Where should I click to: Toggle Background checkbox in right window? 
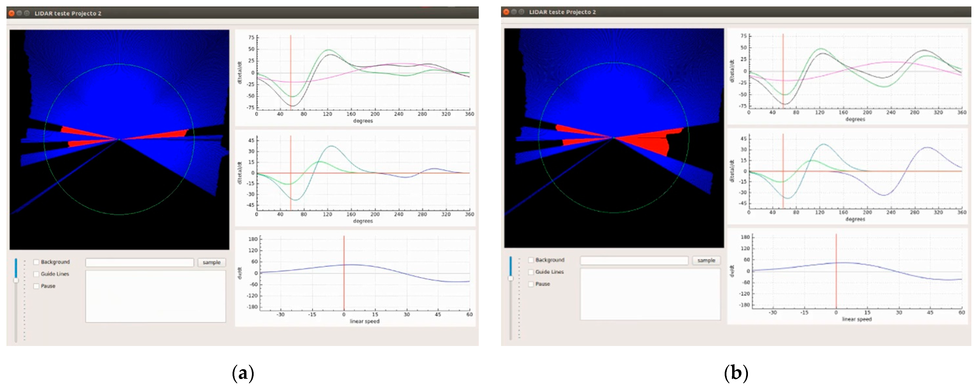pos(531,260)
